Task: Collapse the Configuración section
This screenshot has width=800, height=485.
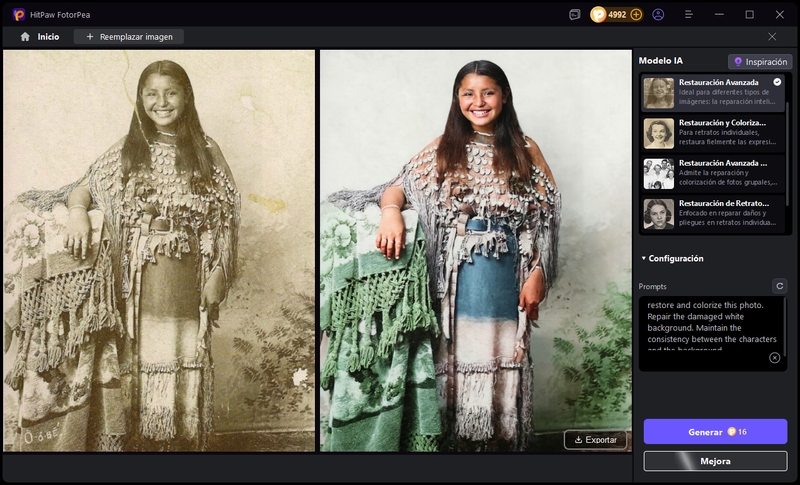Action: 672,259
